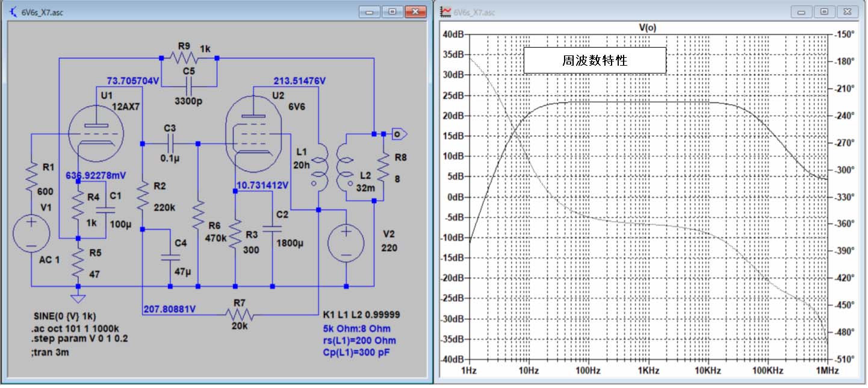868x388 pixels.
Task: Click the V(o) trace label above plot
Action: [647, 27]
